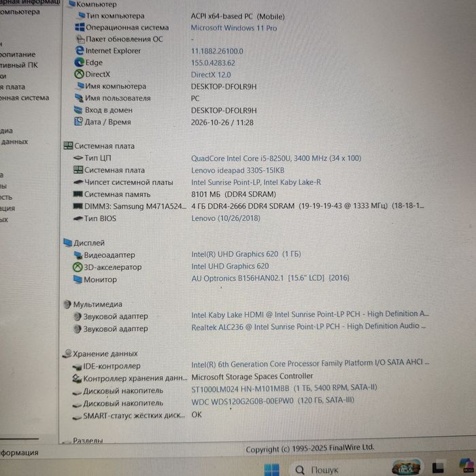Select 'данных' item in left sidebar

pos(14,141)
